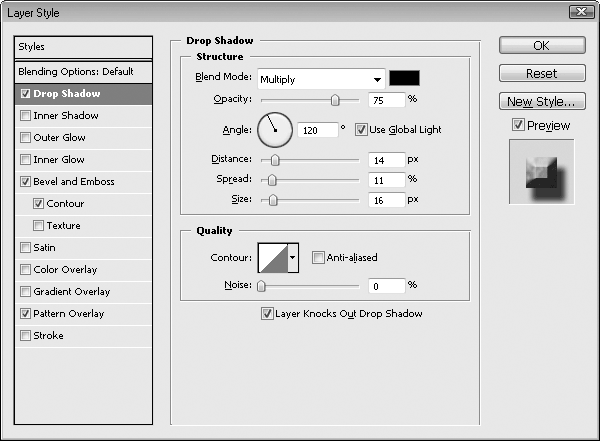600x441 pixels.
Task: Select the Stroke list entry
Action: pyautogui.click(x=83, y=336)
